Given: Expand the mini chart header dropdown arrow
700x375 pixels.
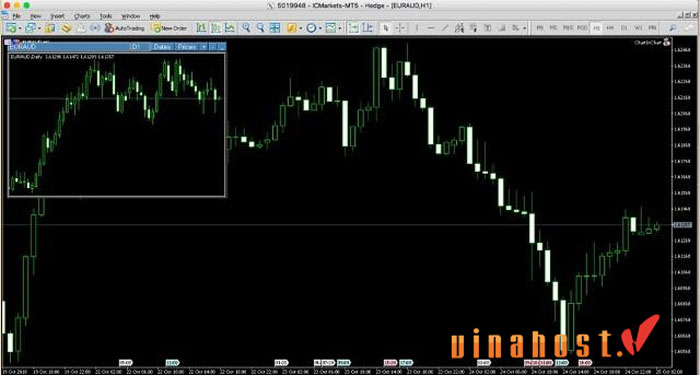Looking at the screenshot, I should (204, 46).
